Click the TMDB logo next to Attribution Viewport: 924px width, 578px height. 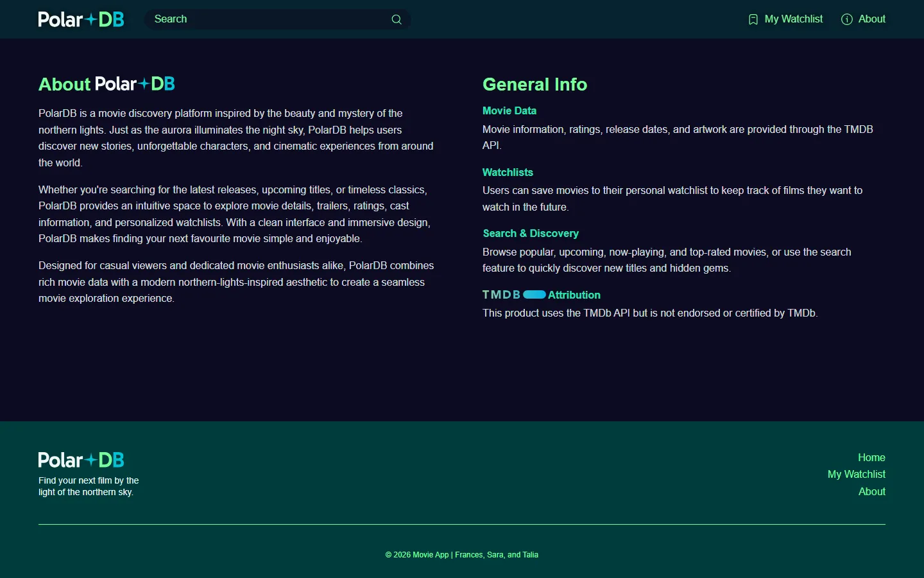[x=514, y=295]
